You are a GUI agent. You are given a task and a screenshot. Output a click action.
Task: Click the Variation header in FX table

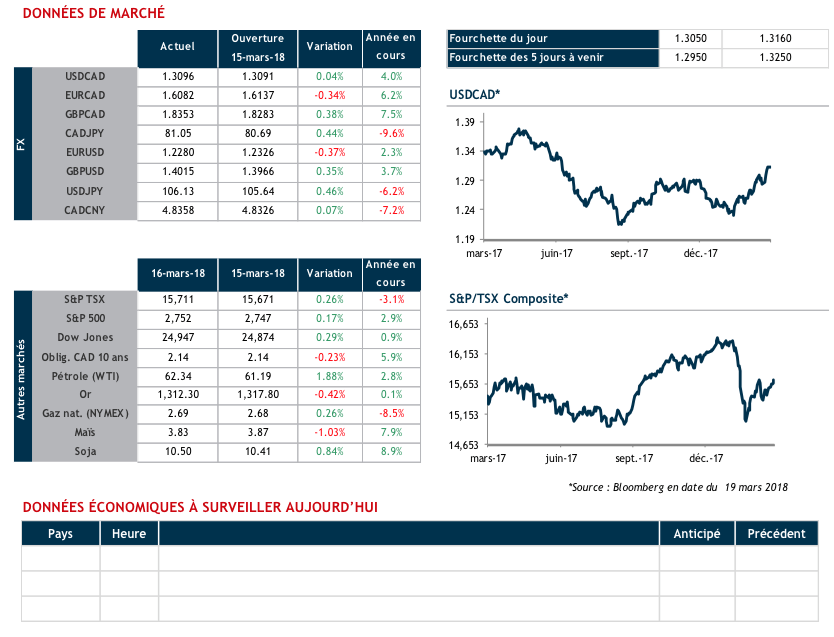pos(329,46)
